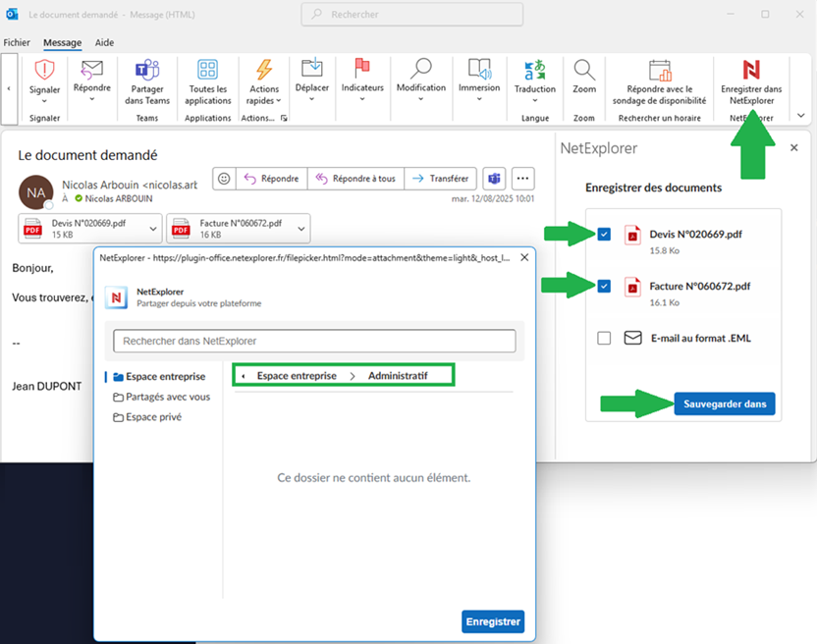This screenshot has width=817, height=644.
Task: Select Partagés avec vous folder
Action: point(162,397)
